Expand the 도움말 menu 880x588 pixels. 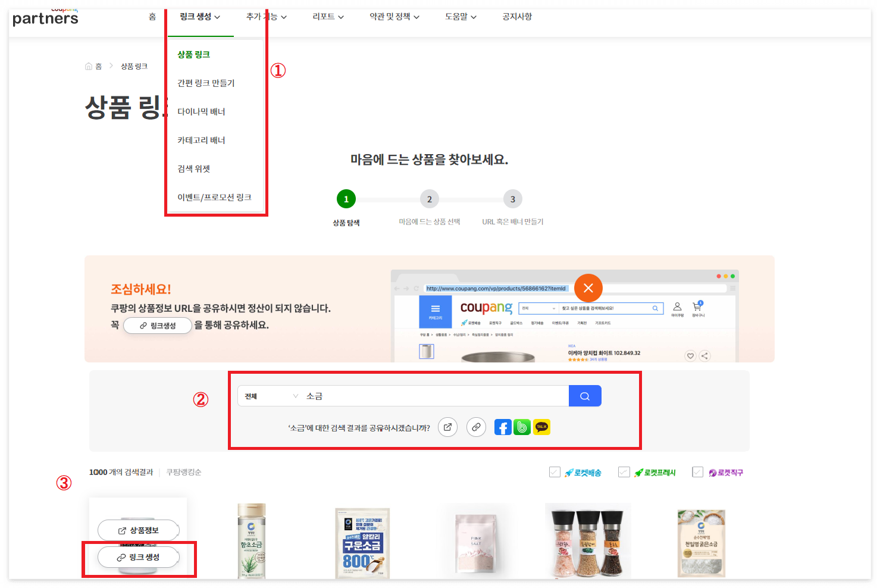coord(461,17)
